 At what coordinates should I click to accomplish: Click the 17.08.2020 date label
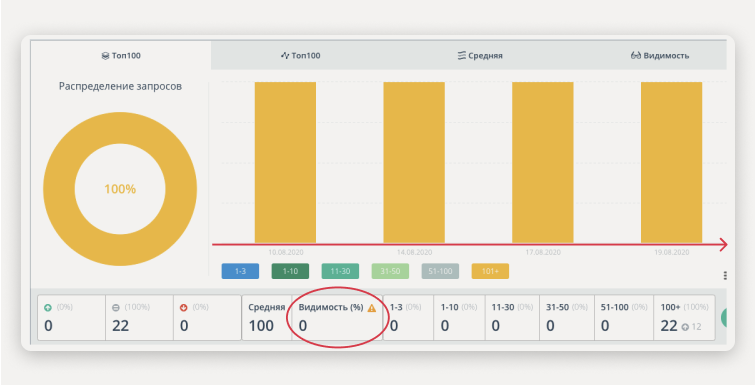click(543, 252)
